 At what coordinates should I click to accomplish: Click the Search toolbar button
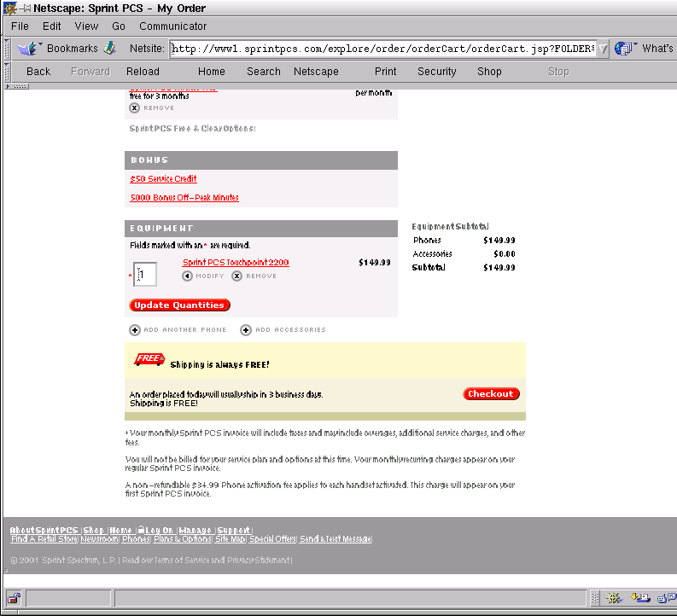coord(264,72)
